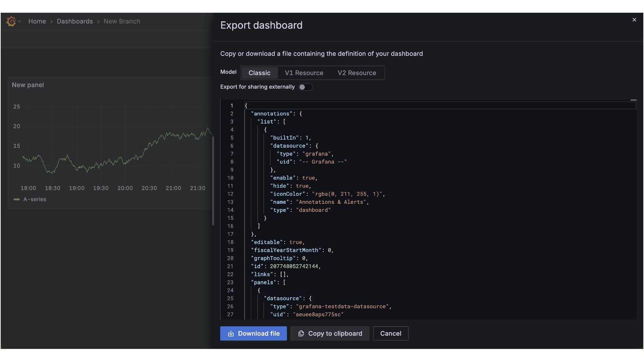Image resolution: width=644 pixels, height=362 pixels.
Task: Click the iconColor rgba value
Action: [x=347, y=194]
